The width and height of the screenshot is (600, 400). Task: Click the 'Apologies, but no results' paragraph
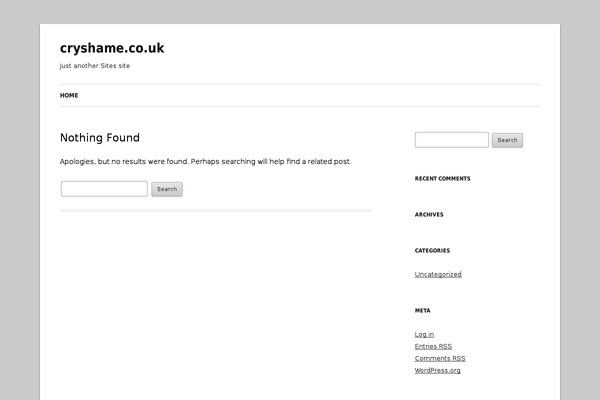pos(205,161)
